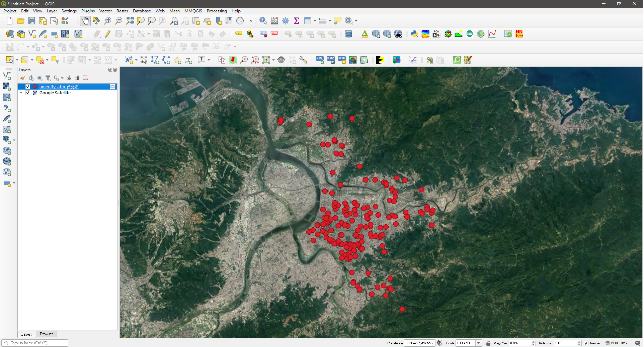
Task: Open the Temporal Controller panel
Action: click(240, 21)
